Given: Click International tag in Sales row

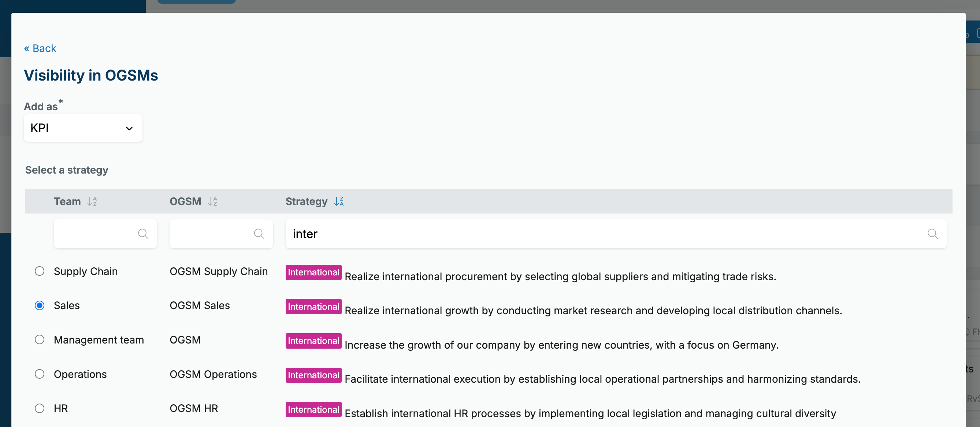Looking at the screenshot, I should tap(313, 307).
